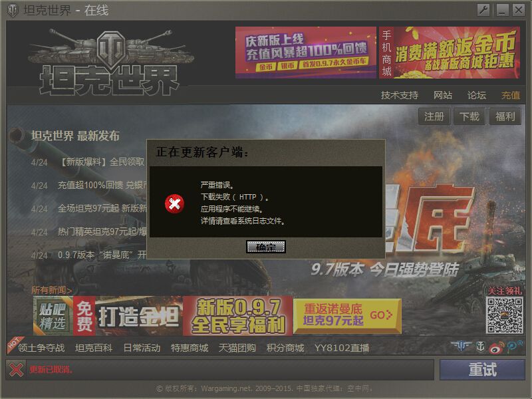This screenshot has height=399, width=532.
Task: Open 特惠商城 bottom link
Action: pos(190,348)
